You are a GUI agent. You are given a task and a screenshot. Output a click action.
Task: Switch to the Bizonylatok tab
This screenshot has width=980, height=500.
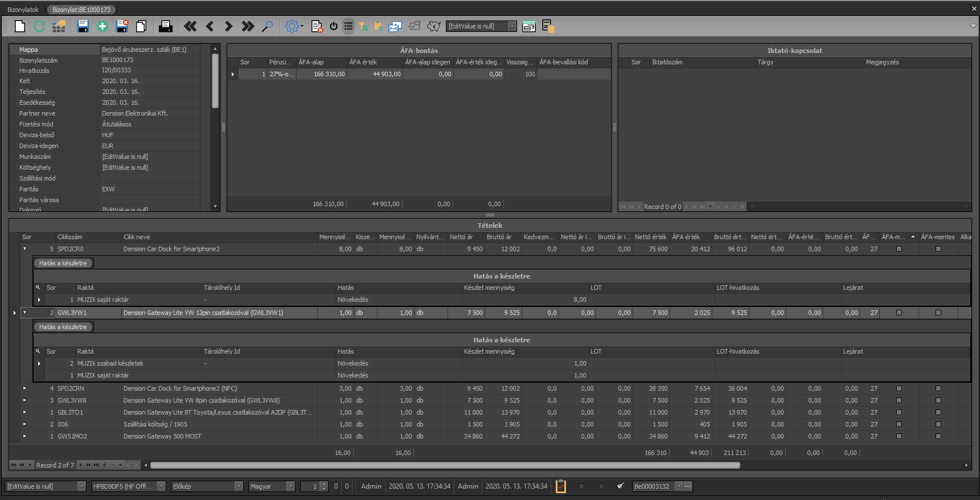23,10
